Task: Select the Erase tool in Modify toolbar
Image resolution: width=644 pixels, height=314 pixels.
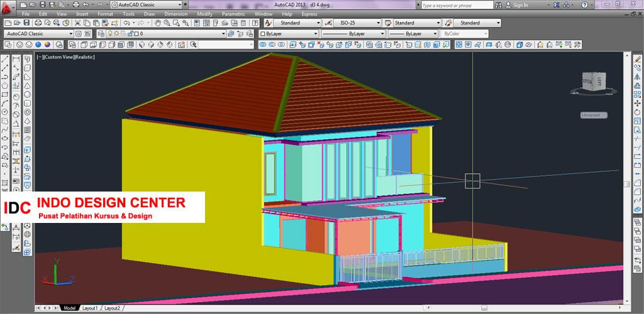Action: click(x=638, y=60)
